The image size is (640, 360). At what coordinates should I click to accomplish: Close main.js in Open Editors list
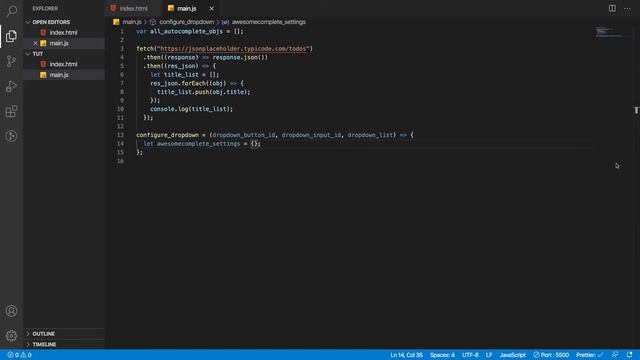(35, 43)
